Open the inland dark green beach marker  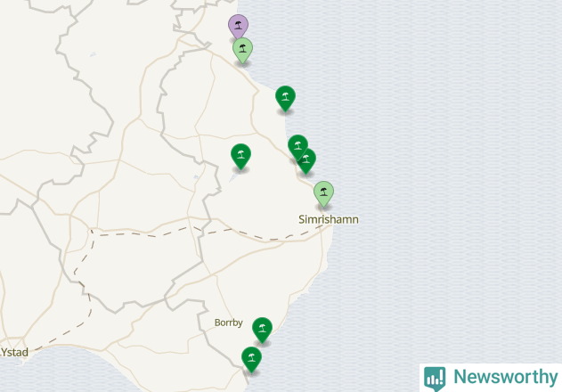(x=240, y=157)
